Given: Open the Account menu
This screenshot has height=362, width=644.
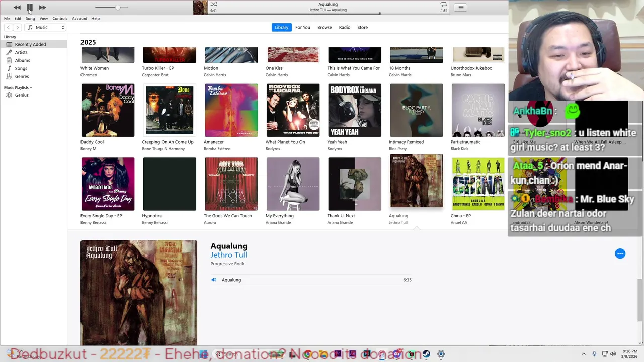Looking at the screenshot, I should pyautogui.click(x=79, y=19).
